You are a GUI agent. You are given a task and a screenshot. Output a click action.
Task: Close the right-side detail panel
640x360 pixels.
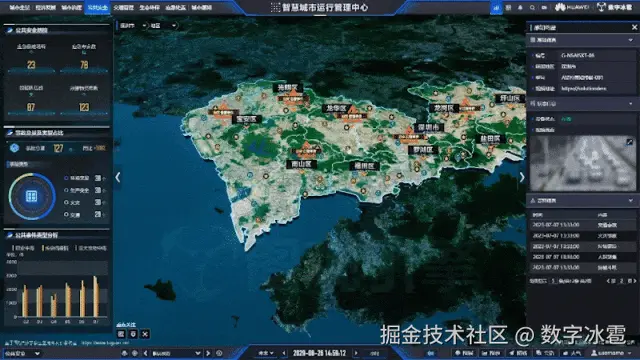[634, 27]
